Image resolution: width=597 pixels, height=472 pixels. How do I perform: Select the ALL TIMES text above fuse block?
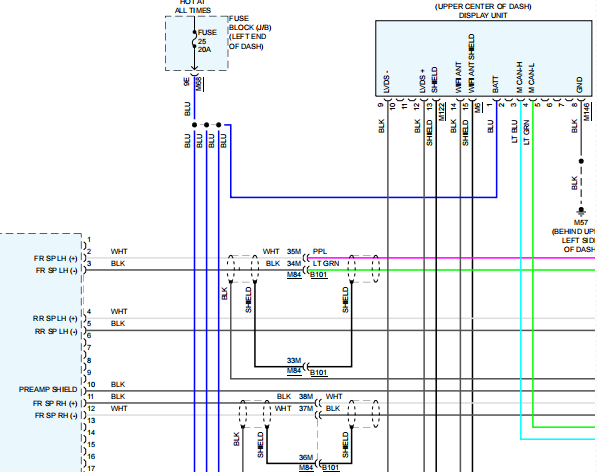193,11
